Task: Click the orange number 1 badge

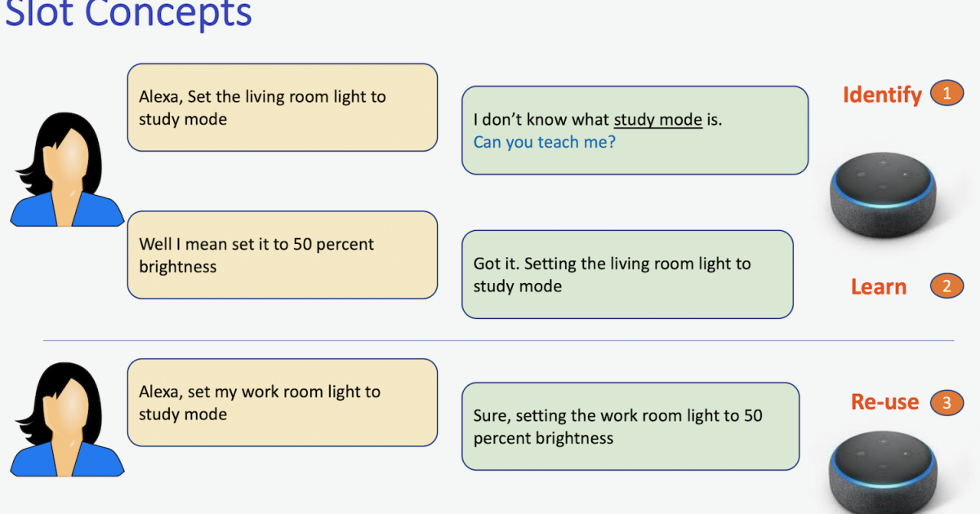Action: tap(947, 94)
